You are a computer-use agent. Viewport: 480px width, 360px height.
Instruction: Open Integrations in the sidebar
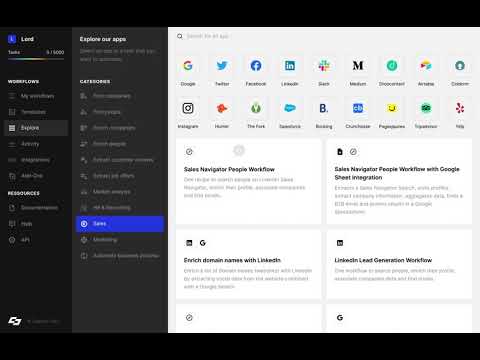tap(36, 160)
